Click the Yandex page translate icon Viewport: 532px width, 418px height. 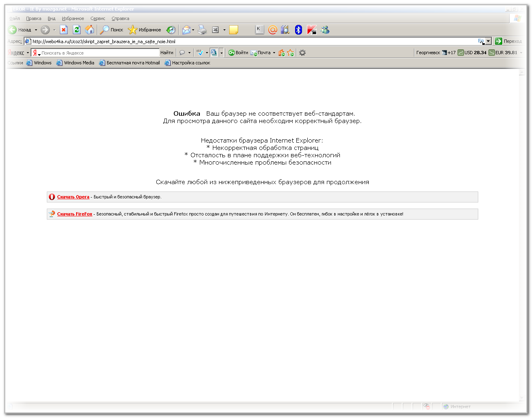click(x=214, y=53)
